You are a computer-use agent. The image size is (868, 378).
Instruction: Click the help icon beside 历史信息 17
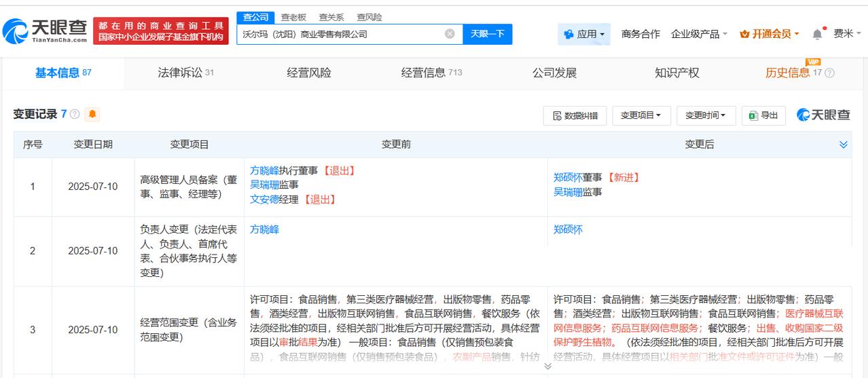tap(829, 73)
